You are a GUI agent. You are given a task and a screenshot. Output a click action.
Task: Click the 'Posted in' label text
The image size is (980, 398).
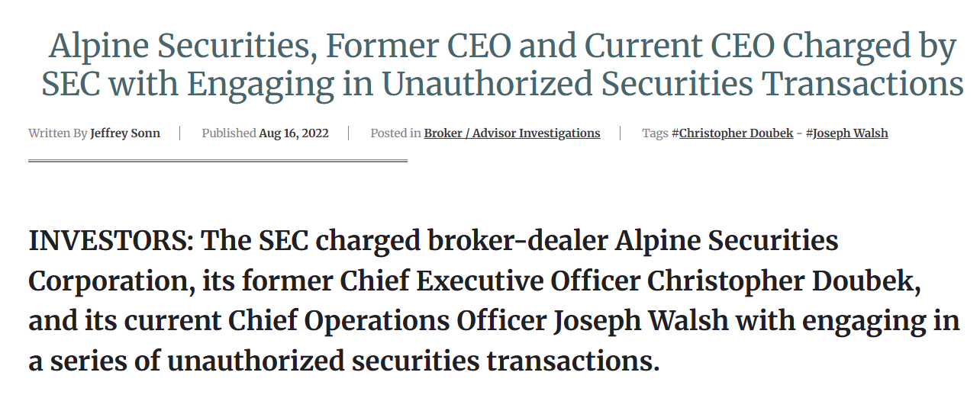point(395,133)
